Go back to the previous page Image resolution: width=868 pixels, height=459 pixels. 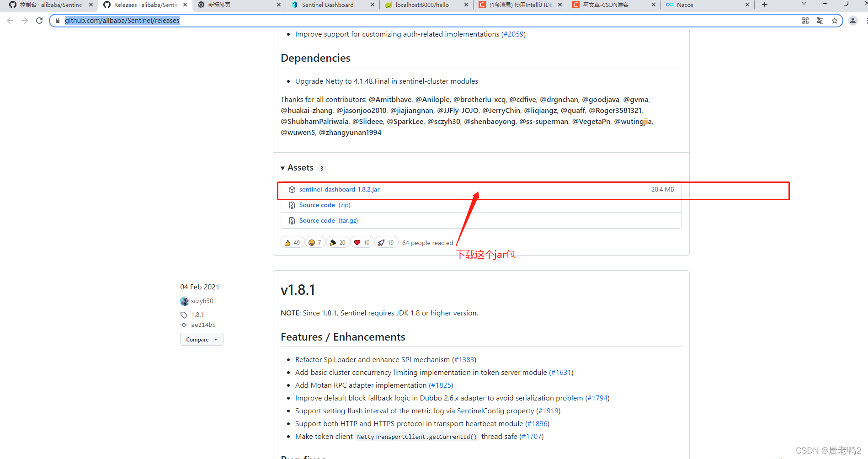[x=10, y=21]
